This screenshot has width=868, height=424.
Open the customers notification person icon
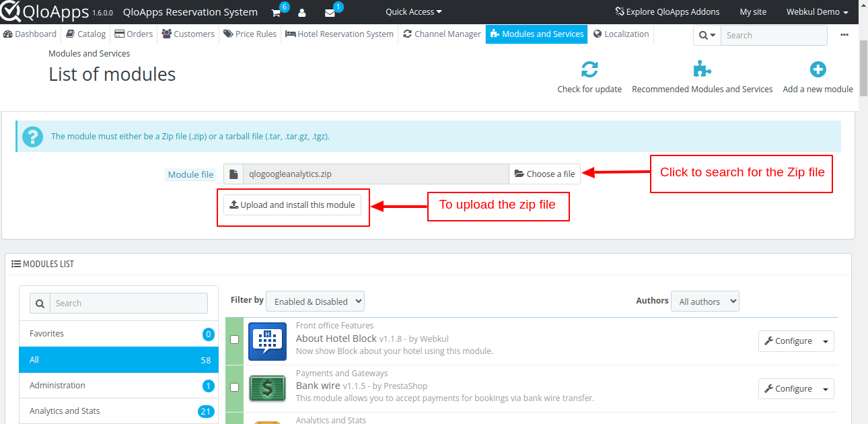coord(302,13)
